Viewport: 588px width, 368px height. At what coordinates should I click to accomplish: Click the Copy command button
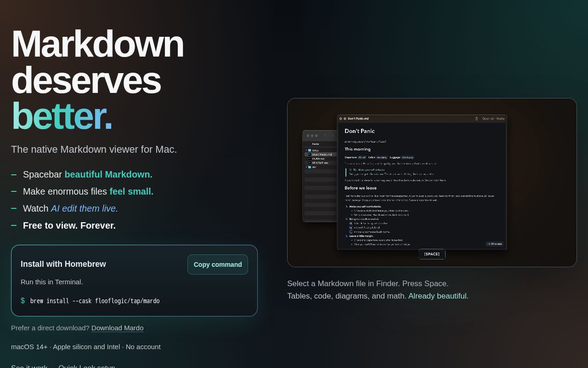[x=218, y=264]
